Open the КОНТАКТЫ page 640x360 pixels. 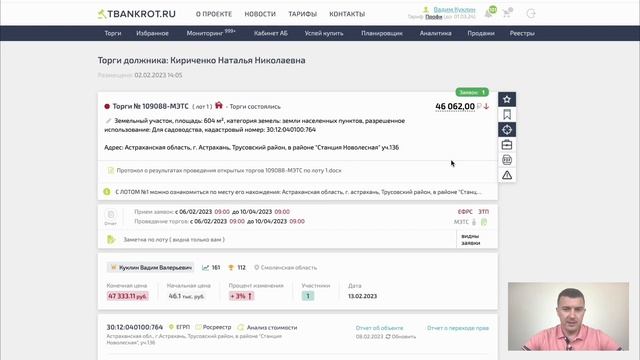pyautogui.click(x=347, y=14)
